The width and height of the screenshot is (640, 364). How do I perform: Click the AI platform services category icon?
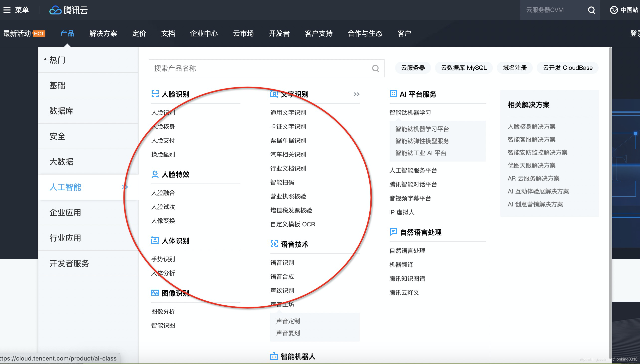coord(393,94)
